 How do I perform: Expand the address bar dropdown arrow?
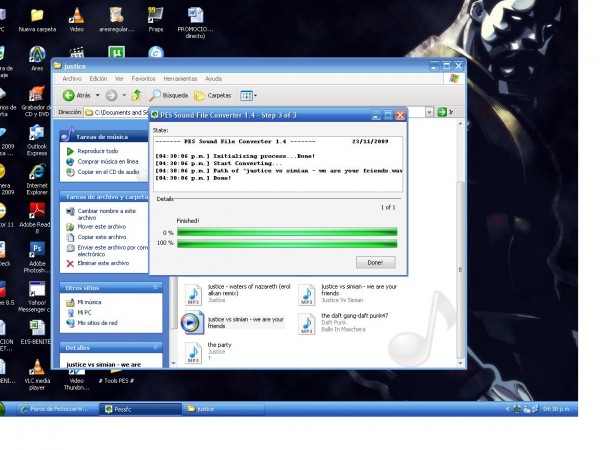[x=429, y=112]
